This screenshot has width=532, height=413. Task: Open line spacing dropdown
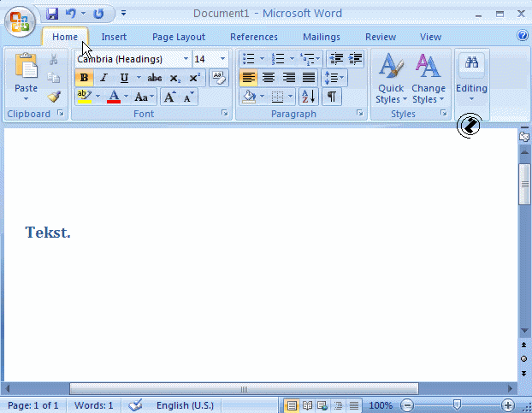[x=334, y=78]
